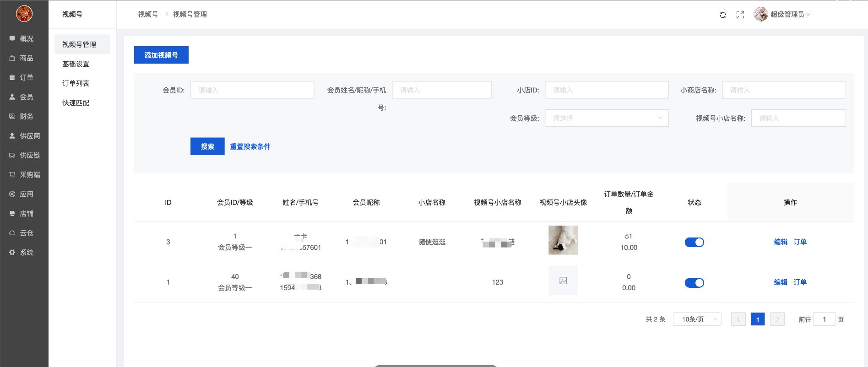This screenshot has height=367, width=868.
Task: Click shop avatar thumbnail in row 3
Action: (x=563, y=240)
